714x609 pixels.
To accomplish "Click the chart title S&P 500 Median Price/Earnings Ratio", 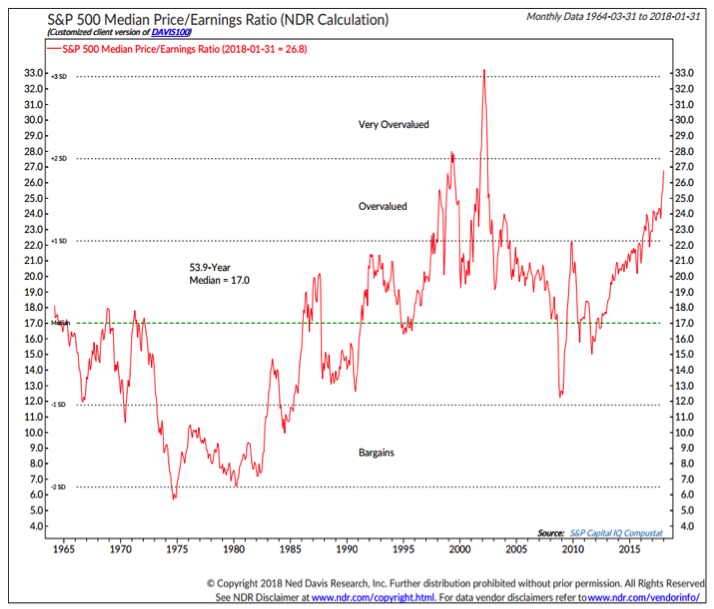I will [x=218, y=20].
